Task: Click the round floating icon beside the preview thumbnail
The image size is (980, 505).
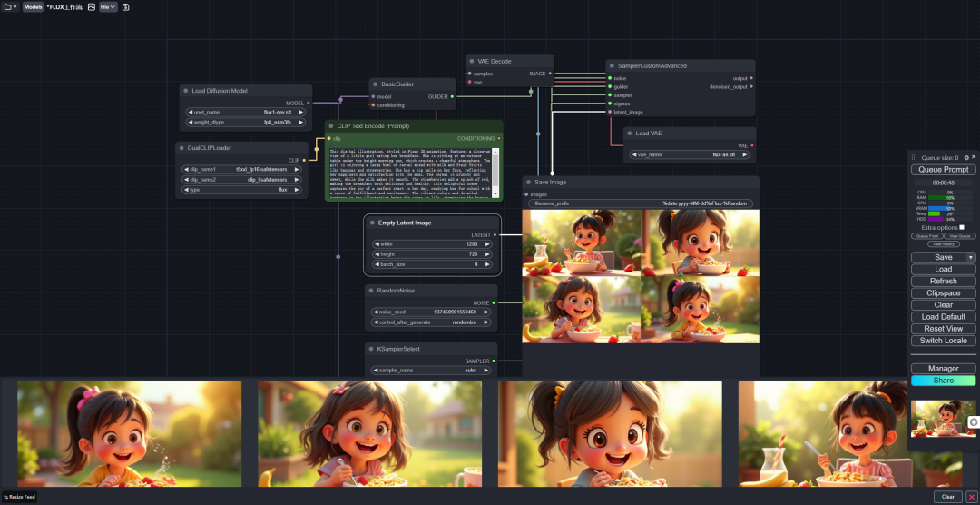Action: (974, 421)
